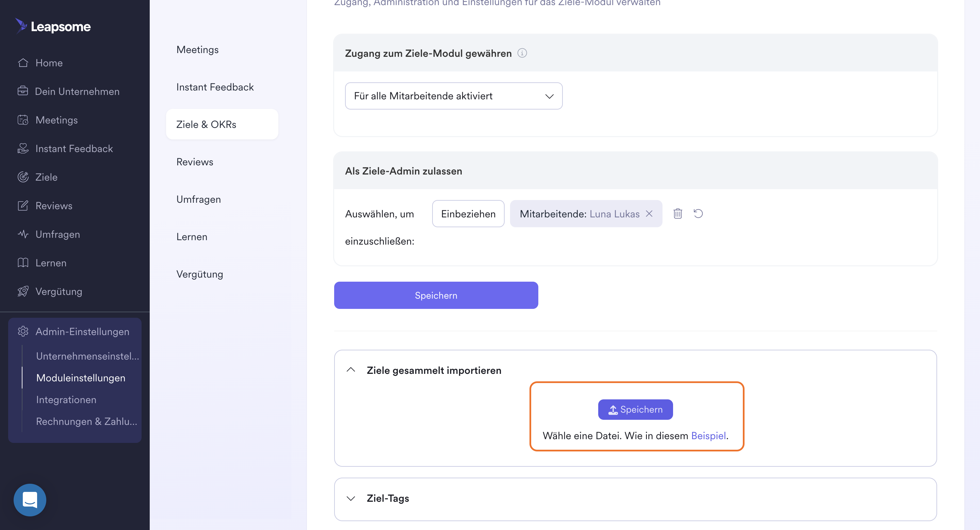Show info tooltip for Zugang zum Ziele-Modul
The width and height of the screenshot is (980, 530).
point(522,53)
